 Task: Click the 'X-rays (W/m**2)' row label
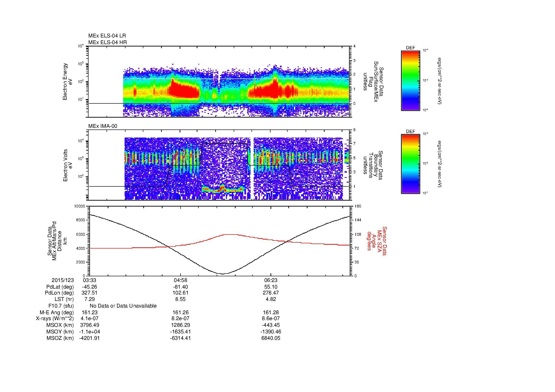pyautogui.click(x=55, y=318)
